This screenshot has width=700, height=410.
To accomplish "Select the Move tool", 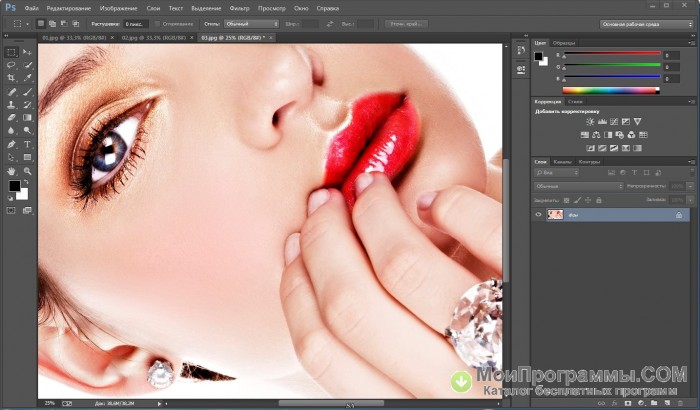I will point(26,51).
